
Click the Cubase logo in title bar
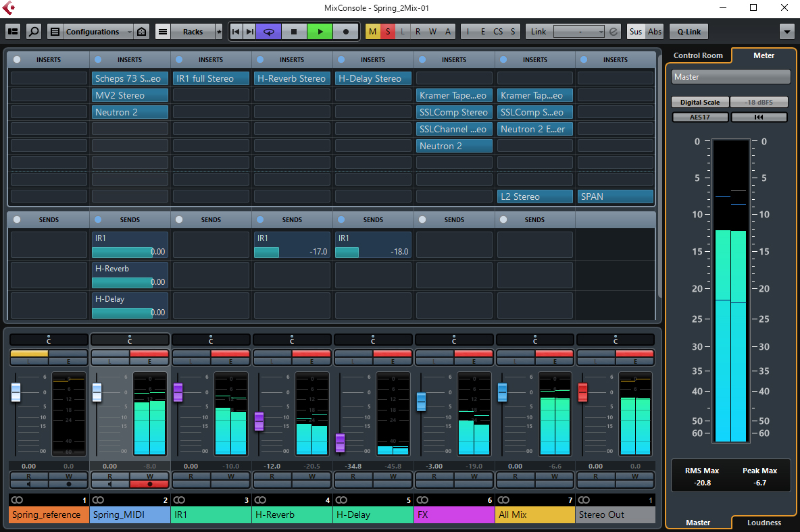tap(9, 7)
